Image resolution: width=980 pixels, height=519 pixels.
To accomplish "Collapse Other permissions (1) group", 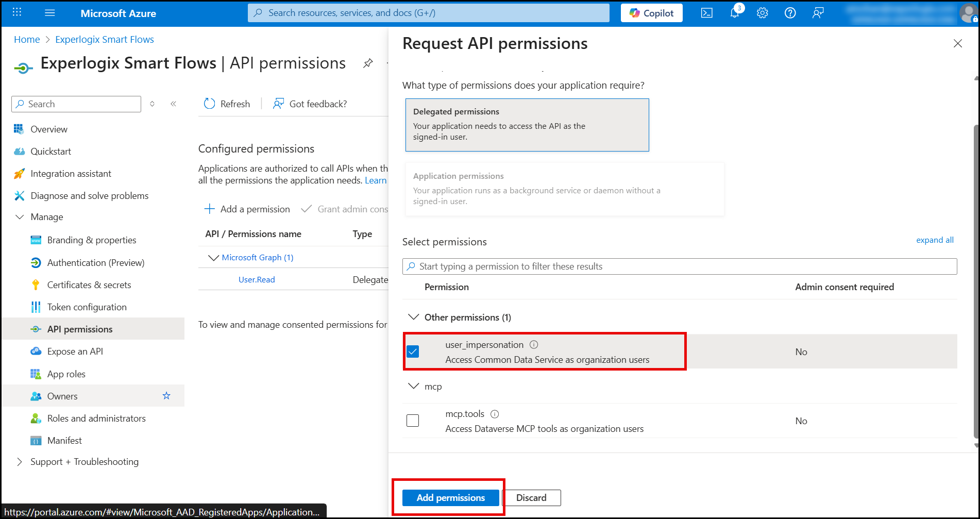I will pos(413,316).
